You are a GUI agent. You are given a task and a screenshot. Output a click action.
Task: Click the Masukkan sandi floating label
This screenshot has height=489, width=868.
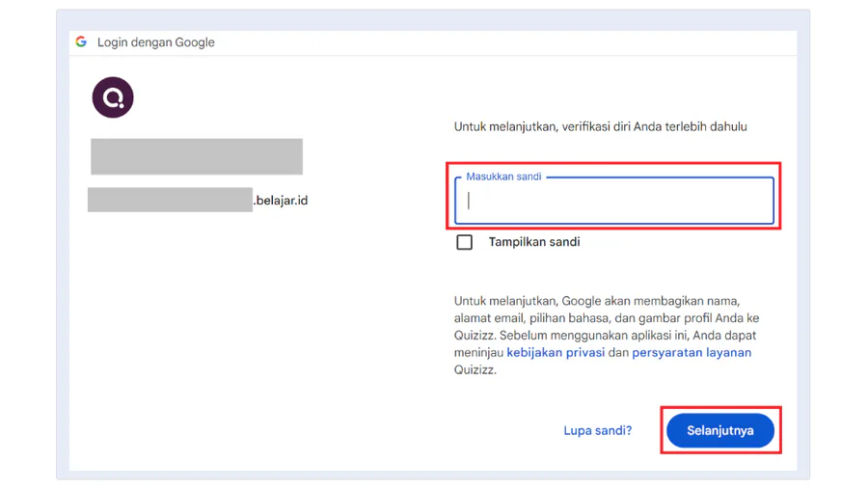pos(503,177)
